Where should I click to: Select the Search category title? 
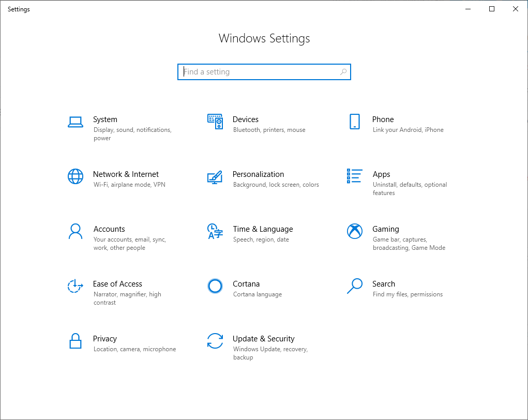point(384,284)
